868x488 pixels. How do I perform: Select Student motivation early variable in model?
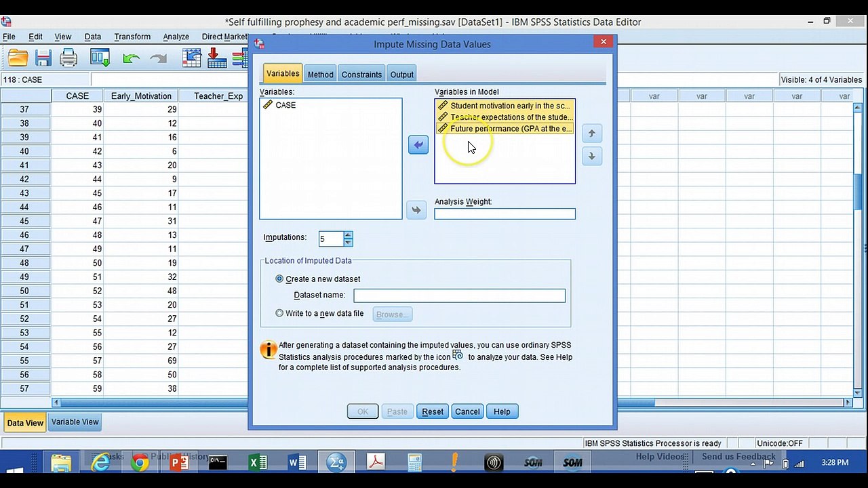point(505,106)
